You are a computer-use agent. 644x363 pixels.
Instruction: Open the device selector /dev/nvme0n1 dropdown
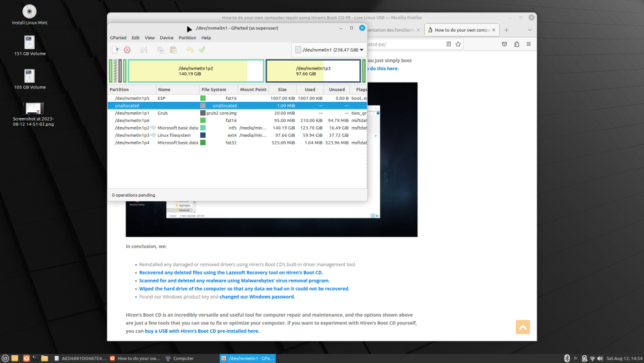click(x=329, y=50)
